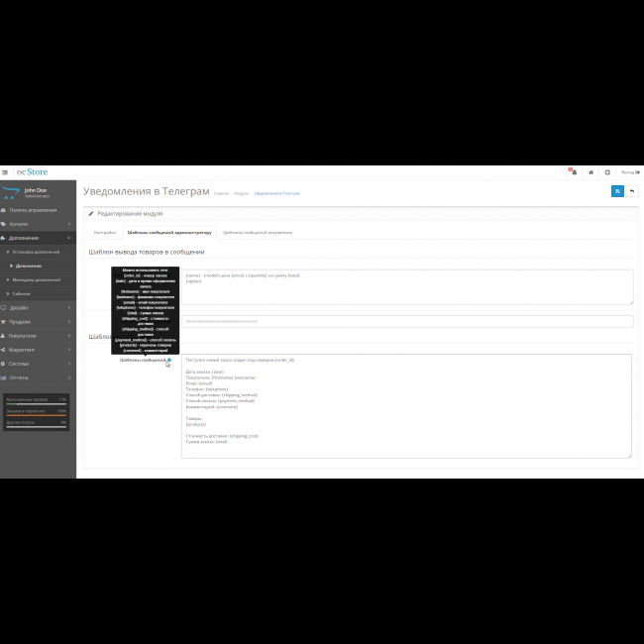Click Модули breadcrumb link
Image resolution: width=644 pixels, height=644 pixels.
coord(241,193)
